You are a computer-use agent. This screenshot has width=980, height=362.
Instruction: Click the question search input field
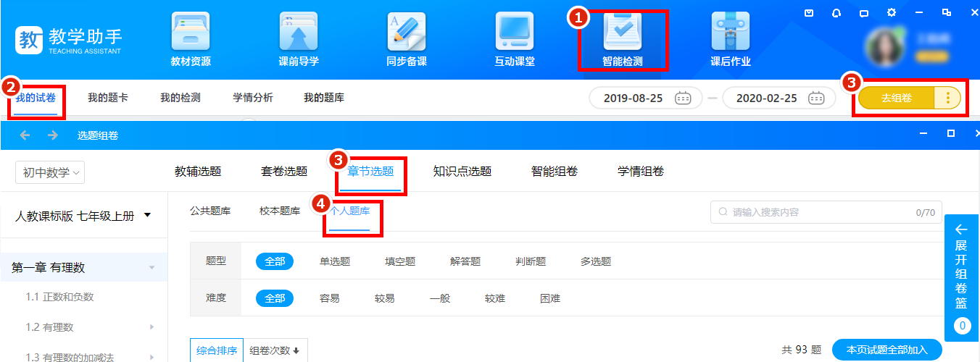tap(819, 213)
